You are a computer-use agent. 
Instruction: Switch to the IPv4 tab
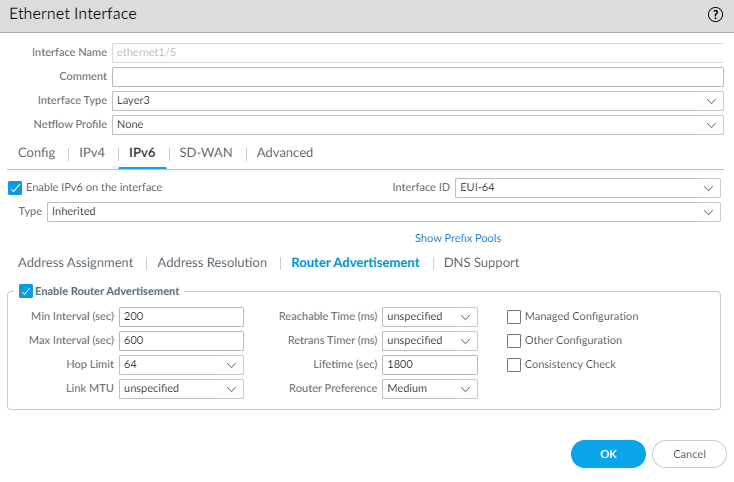92,153
